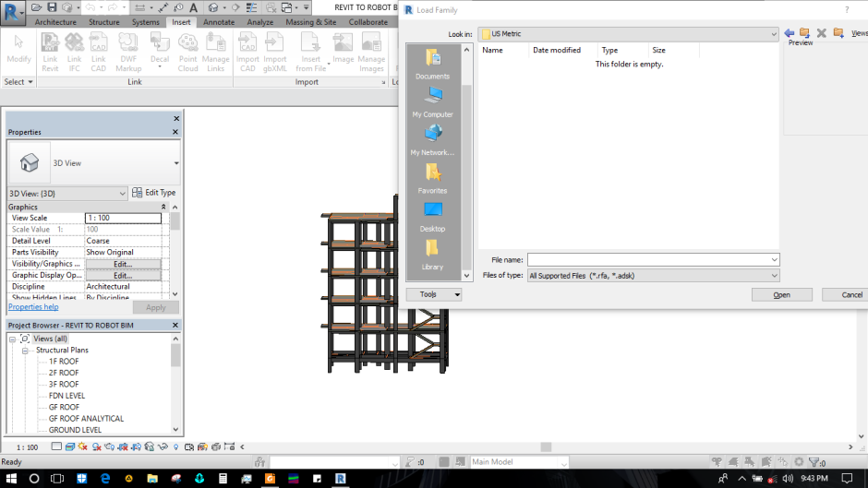The height and width of the screenshot is (488, 868).
Task: Collapse the Views (all) tree node
Action: click(13, 339)
